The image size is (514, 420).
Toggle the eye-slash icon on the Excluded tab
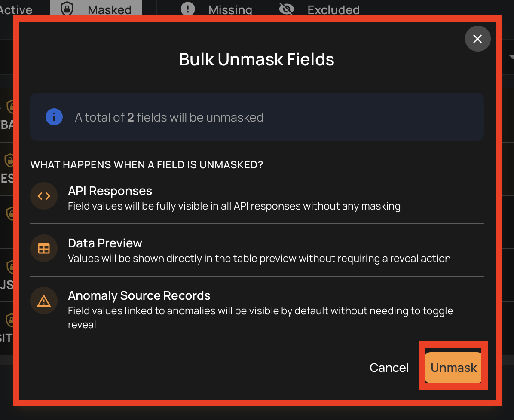click(286, 9)
